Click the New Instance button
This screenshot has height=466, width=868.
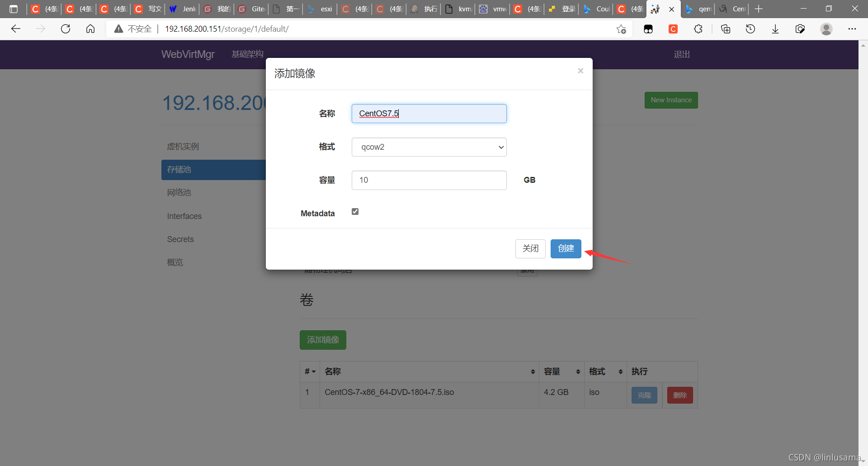tap(671, 100)
